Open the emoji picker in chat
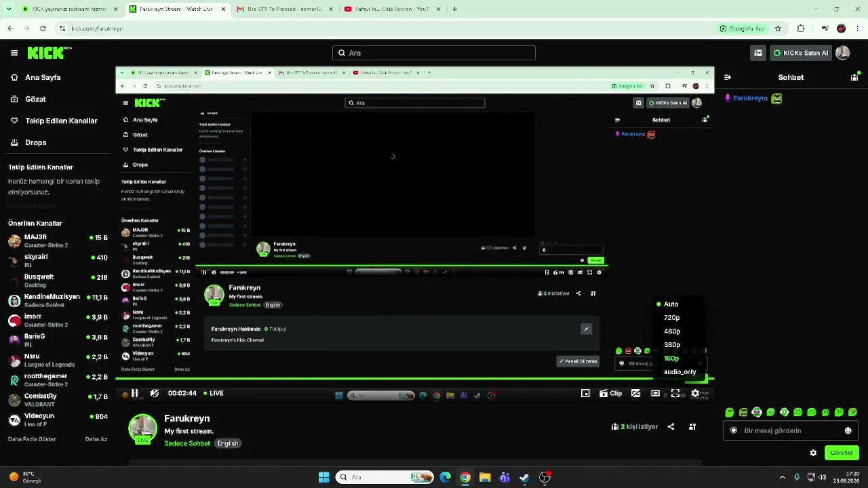The height and width of the screenshot is (488, 868). tap(848, 430)
